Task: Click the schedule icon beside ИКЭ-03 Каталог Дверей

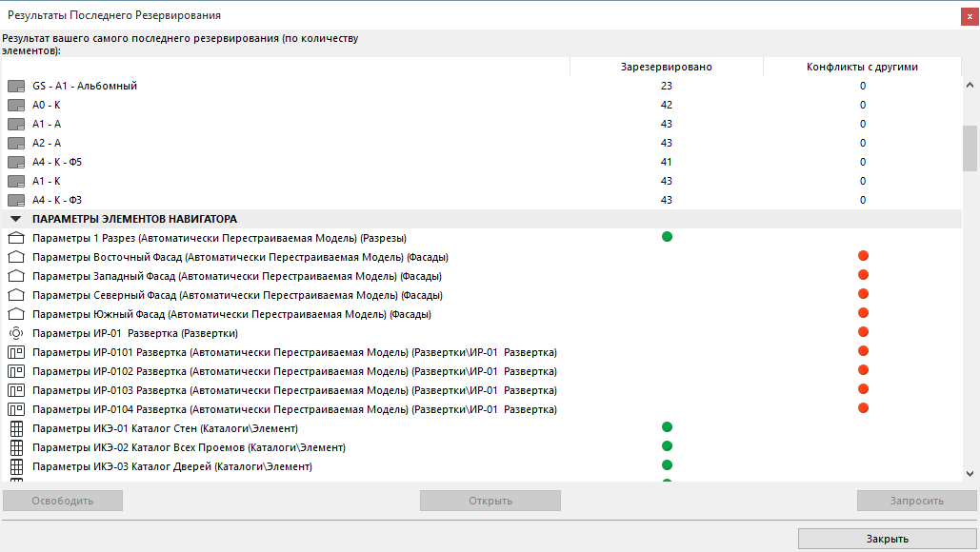Action: [15, 466]
